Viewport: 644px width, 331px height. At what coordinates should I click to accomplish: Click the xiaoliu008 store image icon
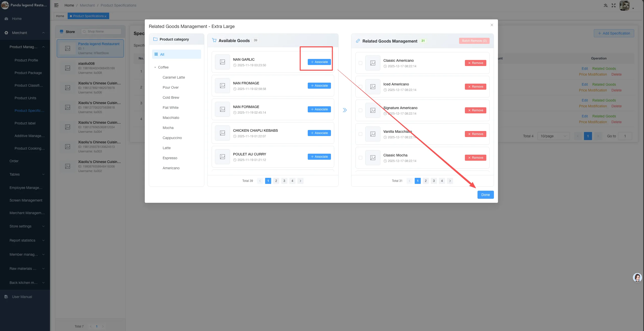(68, 68)
